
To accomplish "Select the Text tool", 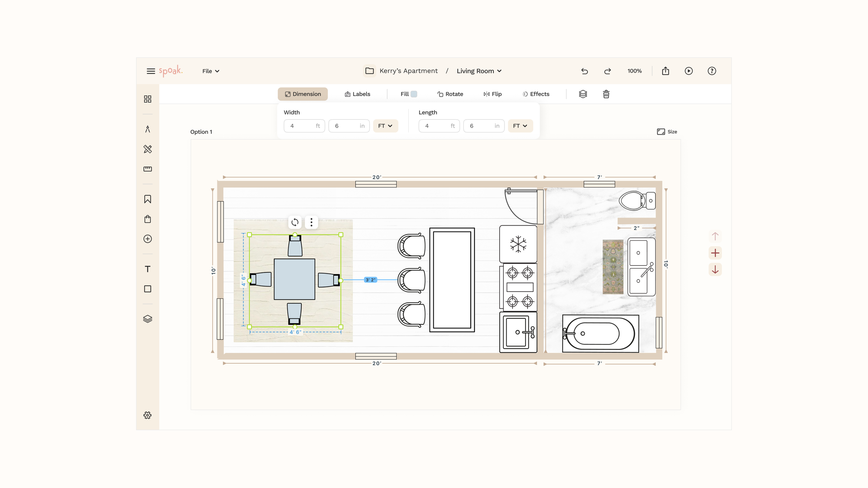I will [148, 269].
